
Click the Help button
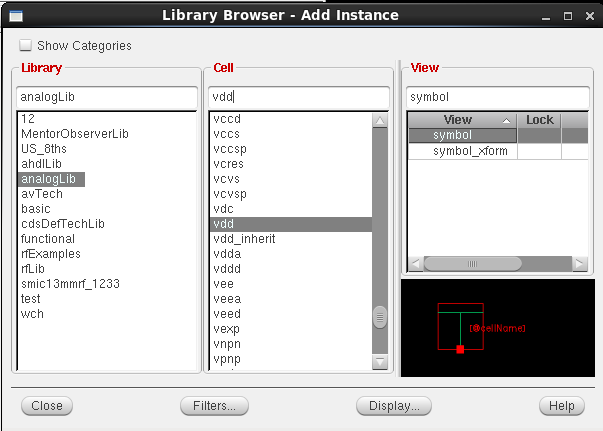click(562, 406)
